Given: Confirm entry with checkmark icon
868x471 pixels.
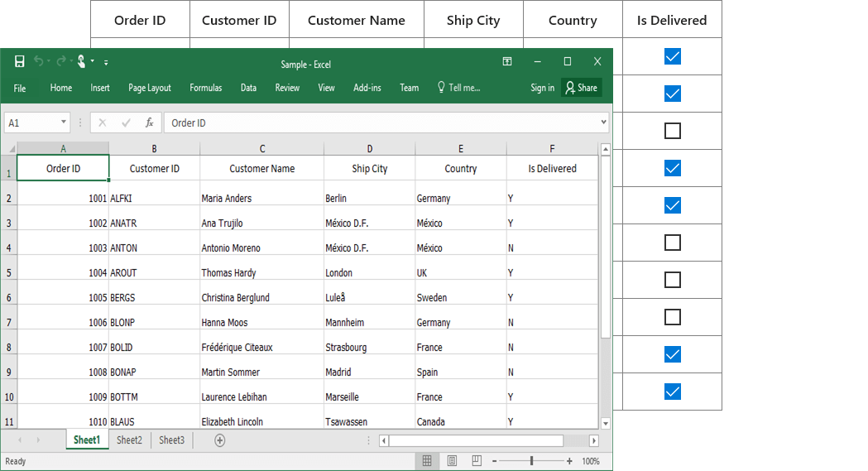Looking at the screenshot, I should pyautogui.click(x=127, y=123).
